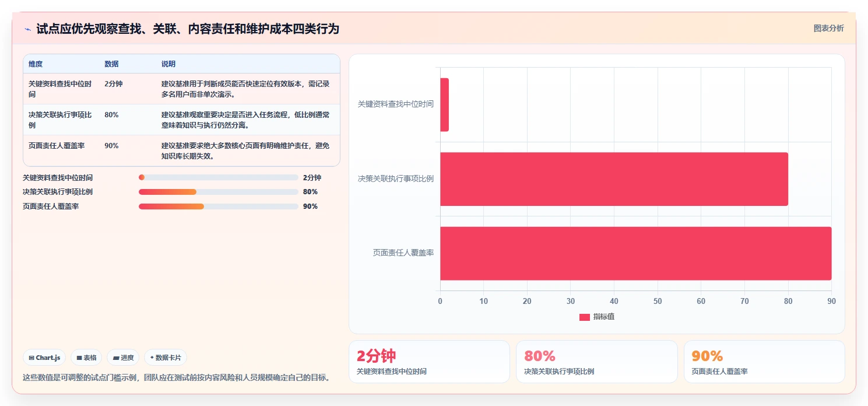Viewport: 868px width, 406px height.
Task: Click the 页面责任人覆盖率 progress bar
Action: (219, 206)
